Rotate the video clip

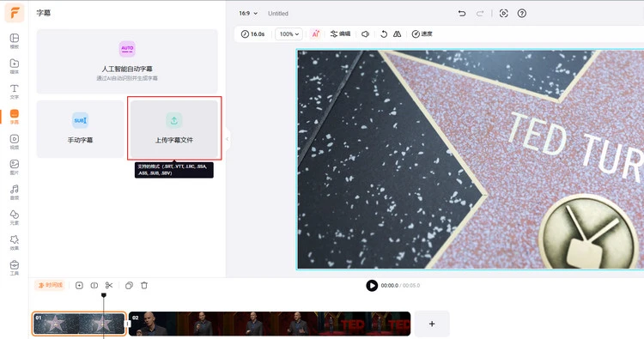[x=384, y=33]
